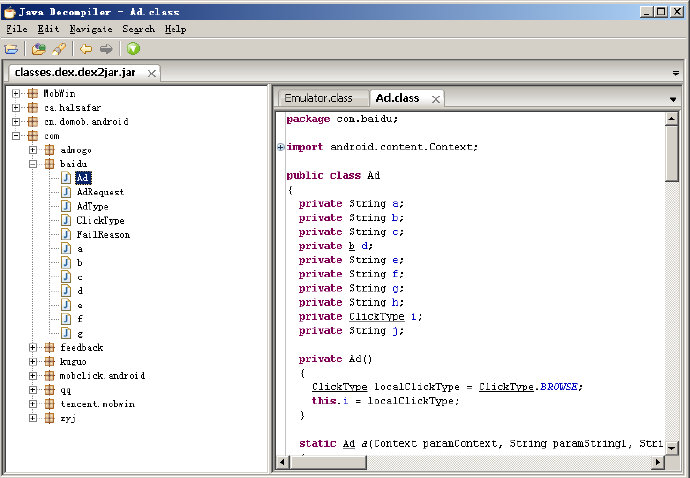Follow the b type link in field d
Viewport: 690px width, 478px height.
pyautogui.click(x=352, y=246)
